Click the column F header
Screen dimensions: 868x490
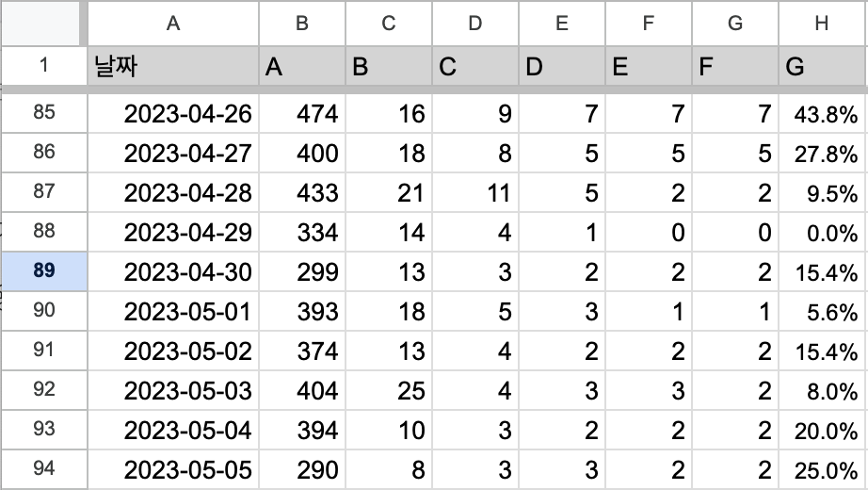648,24
